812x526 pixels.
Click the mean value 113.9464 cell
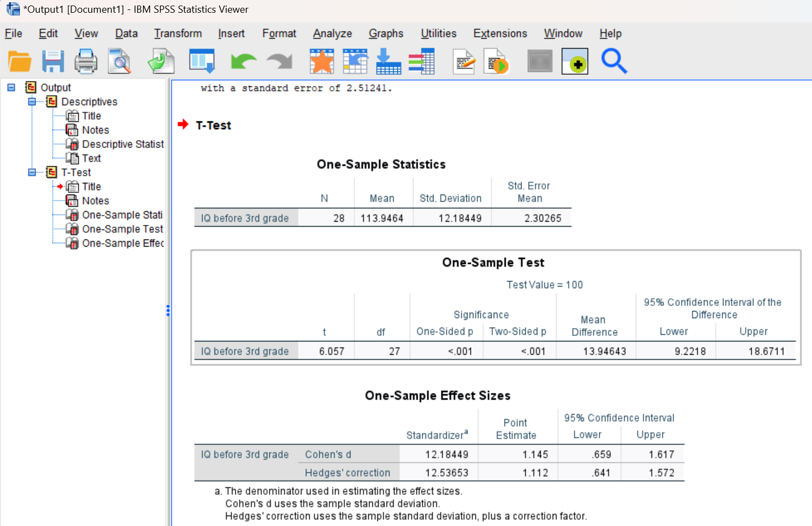click(382, 218)
